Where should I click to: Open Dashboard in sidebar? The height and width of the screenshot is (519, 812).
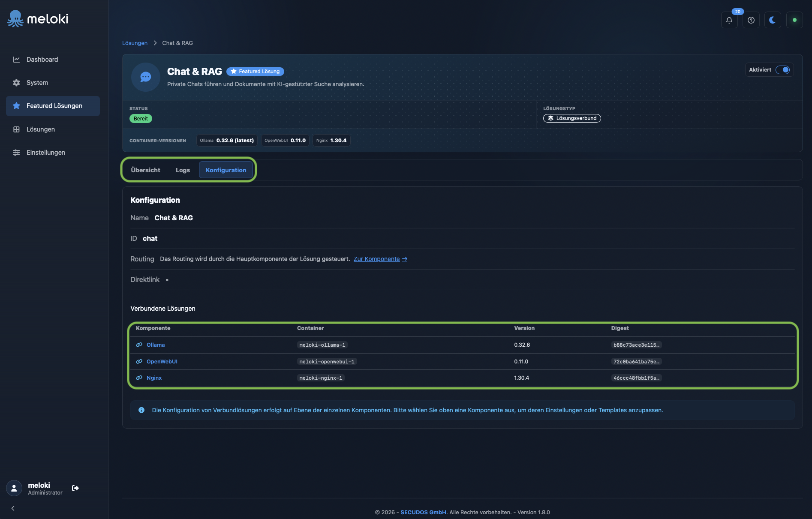(x=53, y=60)
